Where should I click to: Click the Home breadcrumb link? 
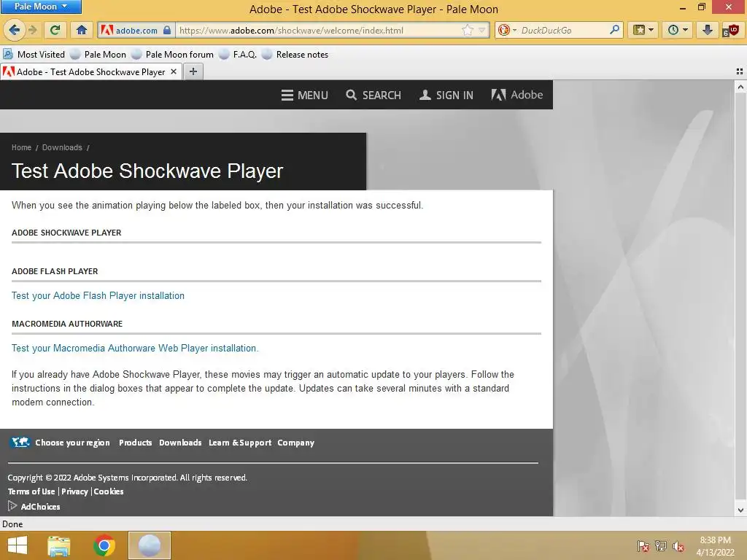(x=21, y=147)
